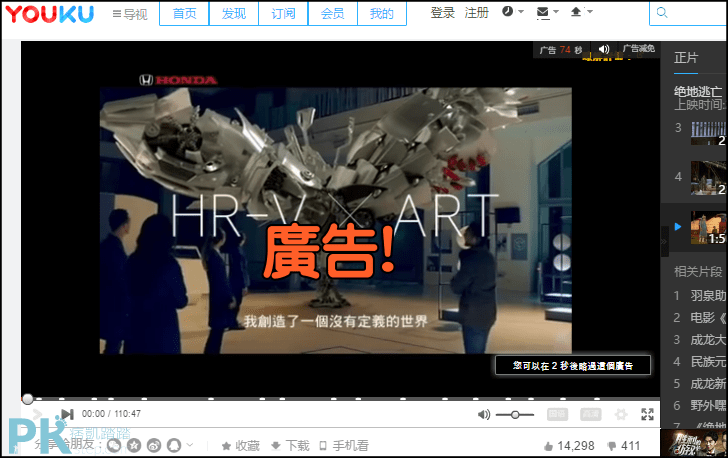Switch to the 发现 tab

tap(234, 13)
